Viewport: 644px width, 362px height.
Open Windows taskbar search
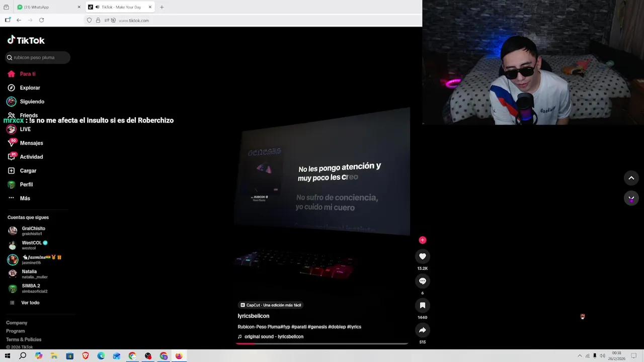[23, 356]
